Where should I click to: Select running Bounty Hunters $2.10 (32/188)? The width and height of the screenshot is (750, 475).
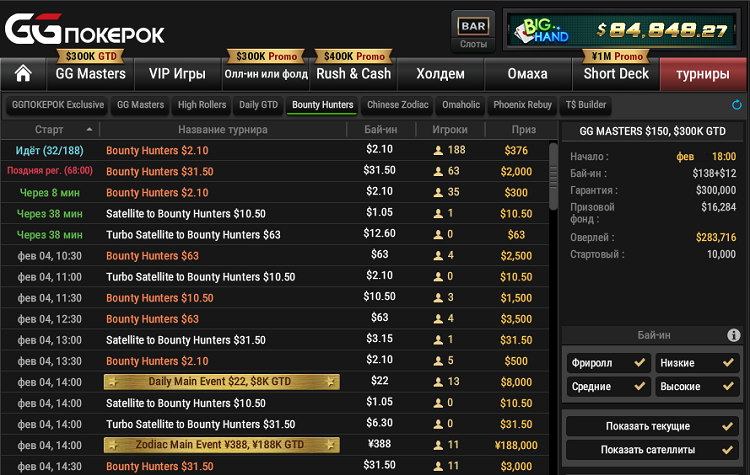tap(275, 150)
